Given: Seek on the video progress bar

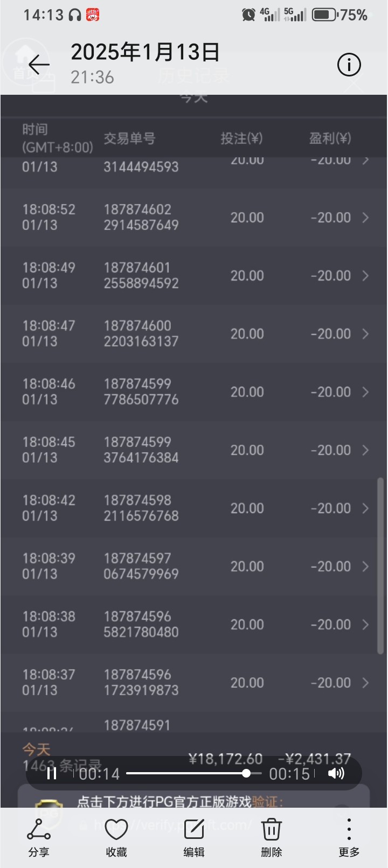Looking at the screenshot, I should click(x=194, y=774).
